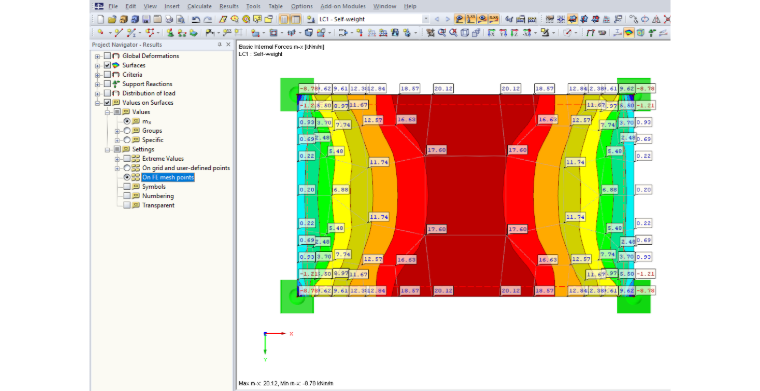Open the Help menu
The image size is (760, 391).
[410, 6]
